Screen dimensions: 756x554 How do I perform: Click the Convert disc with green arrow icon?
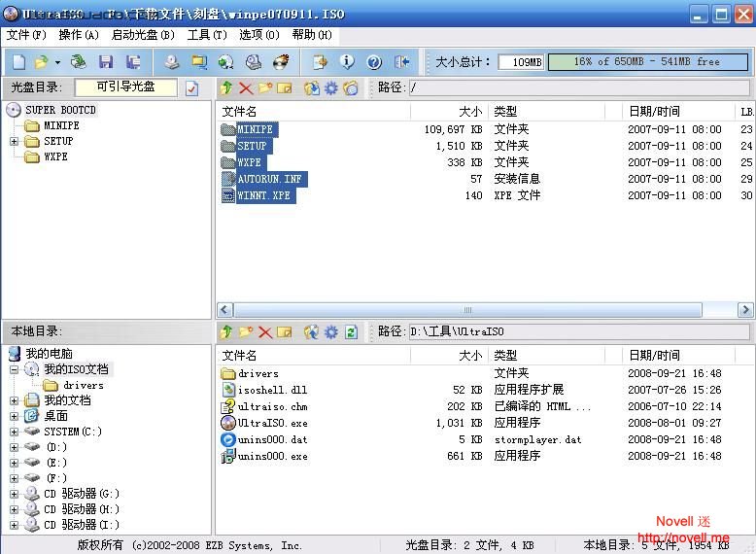[x=225, y=61]
